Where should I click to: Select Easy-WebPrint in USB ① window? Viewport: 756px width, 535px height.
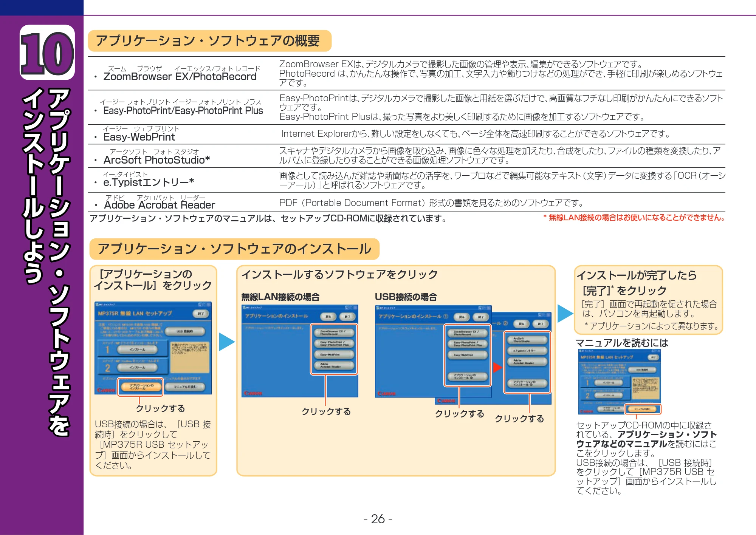(468, 355)
